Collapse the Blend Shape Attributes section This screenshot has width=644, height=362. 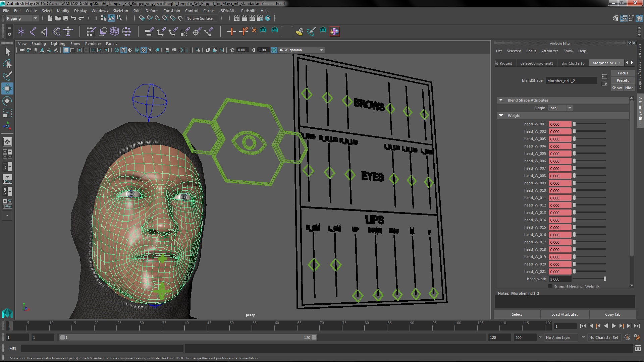click(501, 100)
